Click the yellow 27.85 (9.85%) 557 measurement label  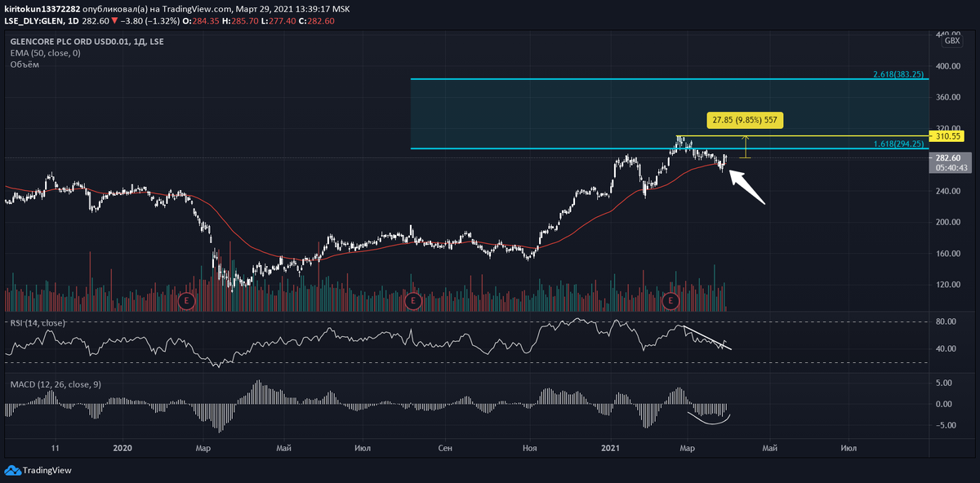point(744,120)
